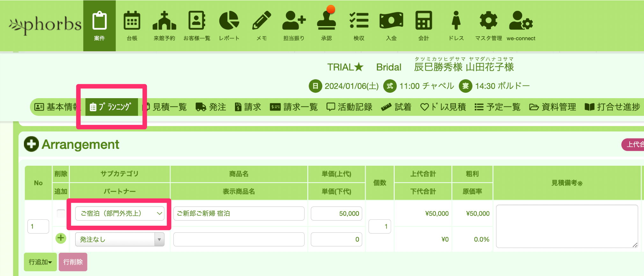The width and height of the screenshot is (644, 276).
Task: Click the 50,000 unit price field
Action: [336, 213]
